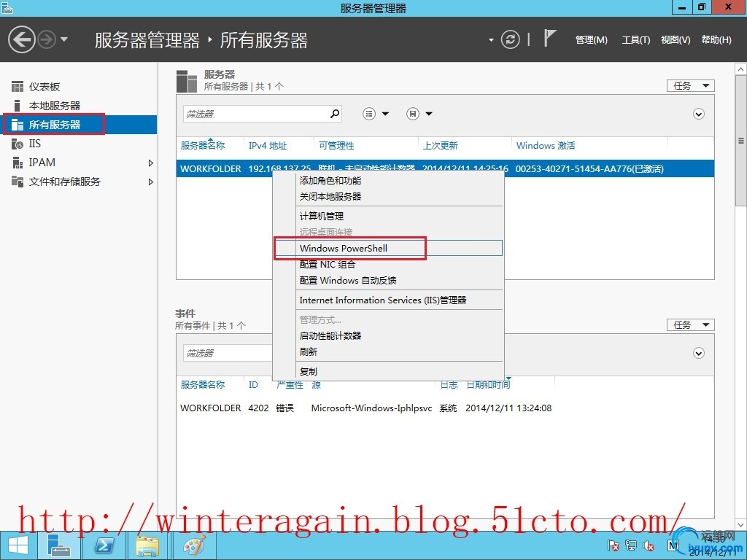Open Paint from the taskbar
The image size is (747, 560).
pos(194,545)
